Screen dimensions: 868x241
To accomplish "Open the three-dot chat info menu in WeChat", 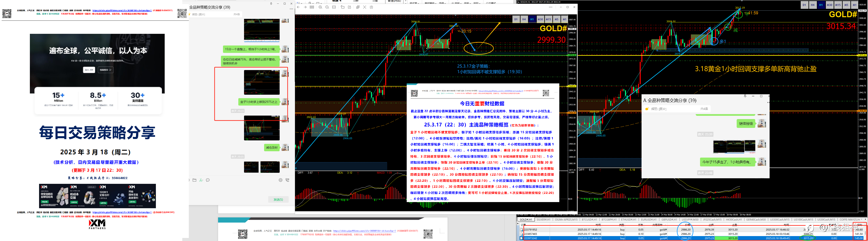I will point(292,9).
